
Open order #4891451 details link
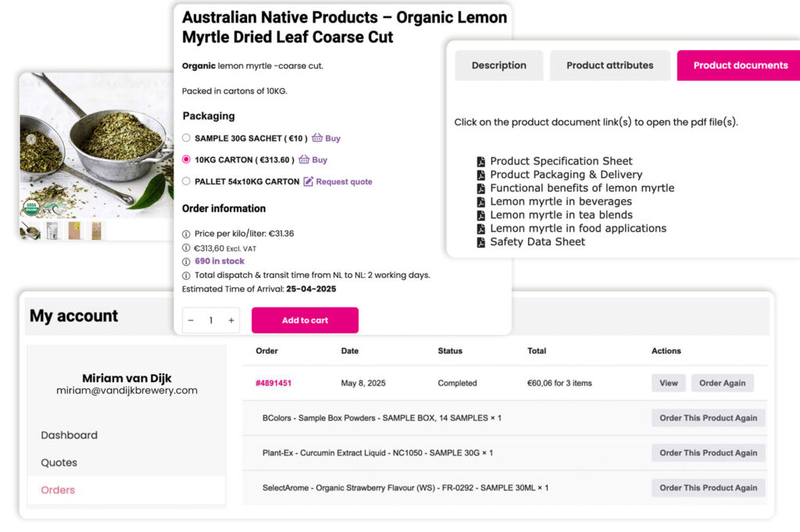coord(272,383)
